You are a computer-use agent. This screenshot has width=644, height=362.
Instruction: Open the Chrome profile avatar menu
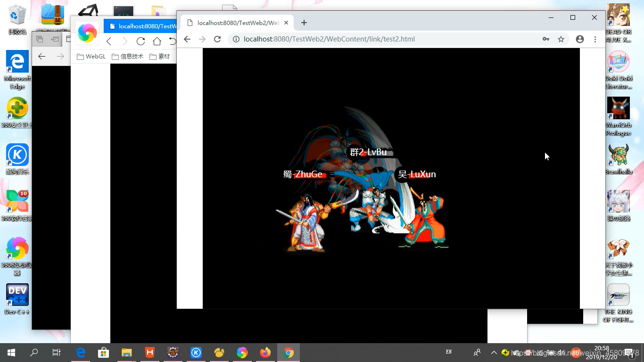[x=580, y=39]
